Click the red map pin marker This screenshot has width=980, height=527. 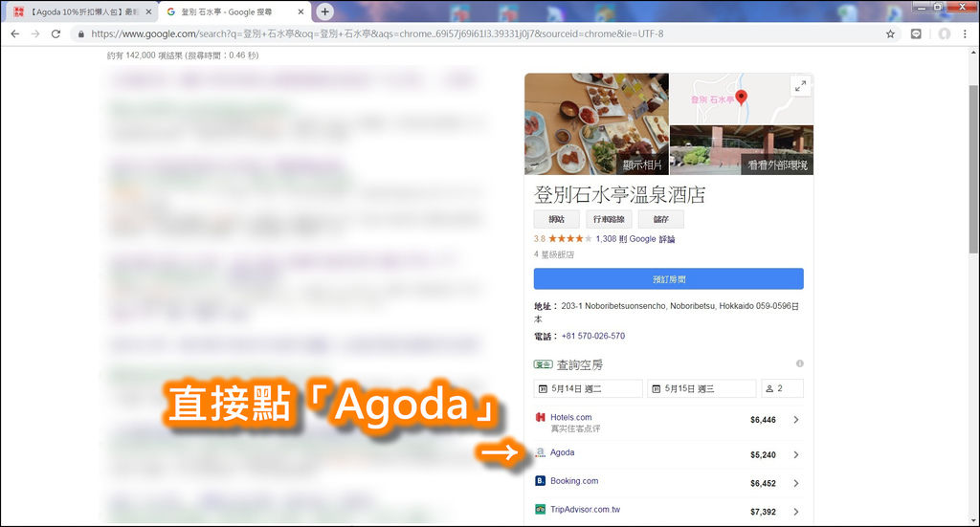(742, 98)
